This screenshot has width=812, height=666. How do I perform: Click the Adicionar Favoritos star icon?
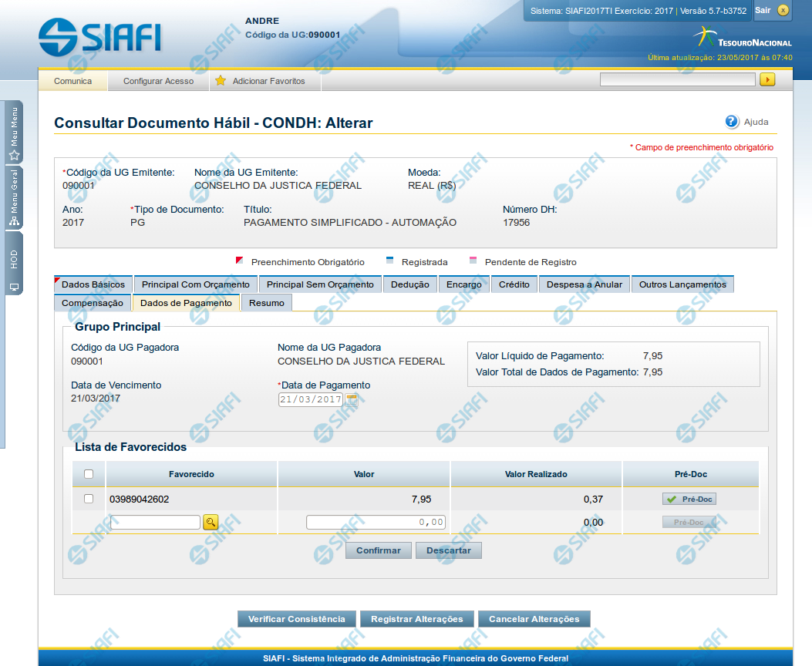pos(221,81)
